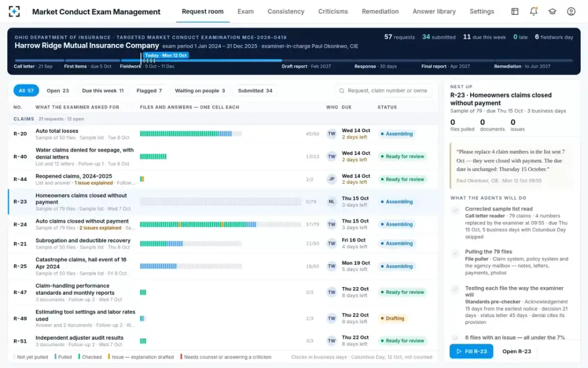Open Independent adjuster audit results request

[79, 338]
